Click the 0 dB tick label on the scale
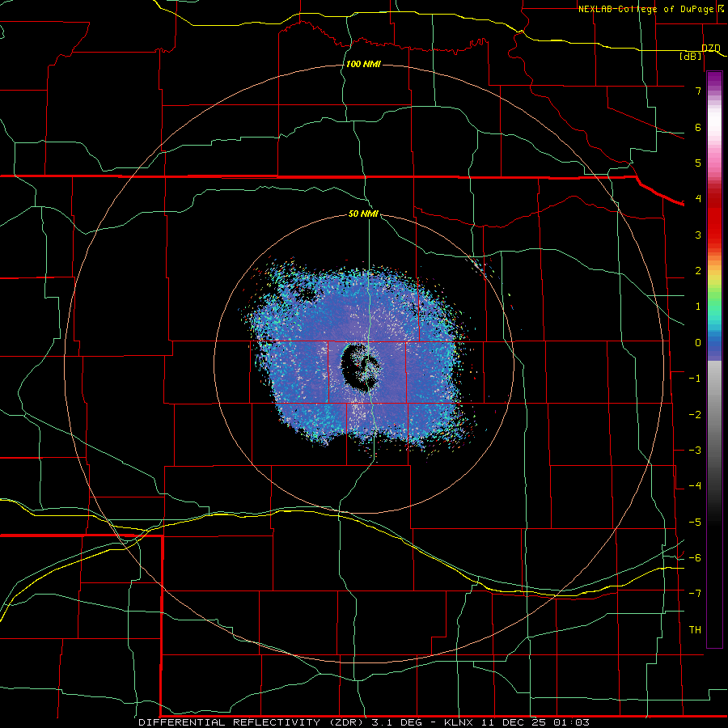 (698, 343)
